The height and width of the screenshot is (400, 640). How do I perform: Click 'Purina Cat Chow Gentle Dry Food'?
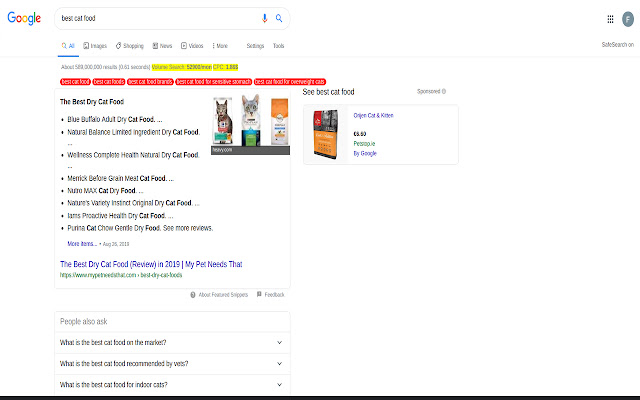point(140,228)
